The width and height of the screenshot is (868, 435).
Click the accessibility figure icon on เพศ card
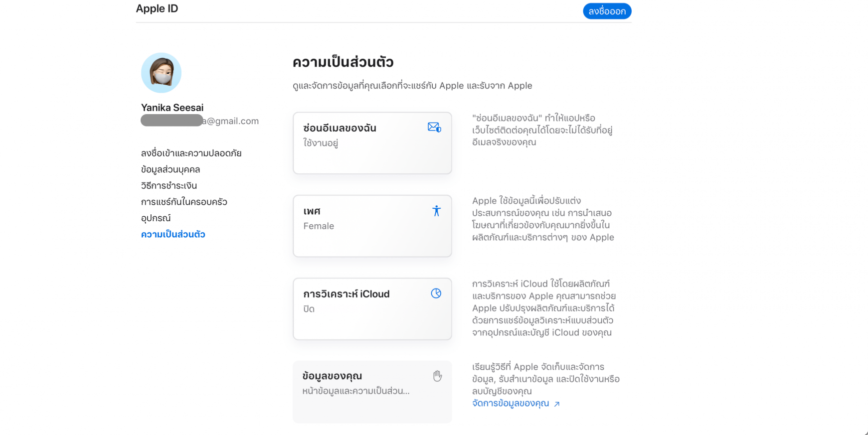click(x=436, y=211)
